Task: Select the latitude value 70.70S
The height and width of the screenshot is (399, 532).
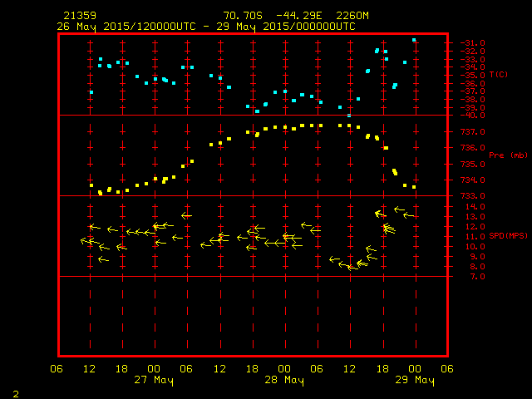Action: [243, 16]
